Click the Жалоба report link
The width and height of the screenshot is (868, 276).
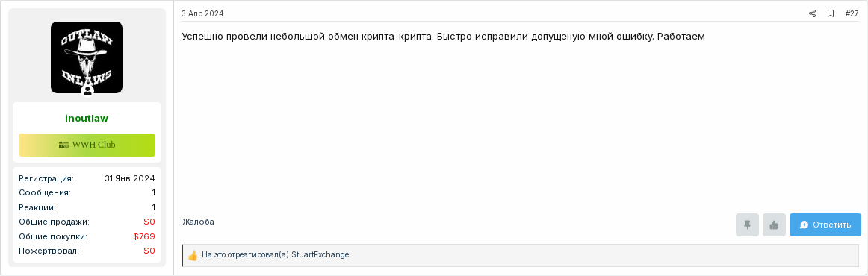coord(198,222)
